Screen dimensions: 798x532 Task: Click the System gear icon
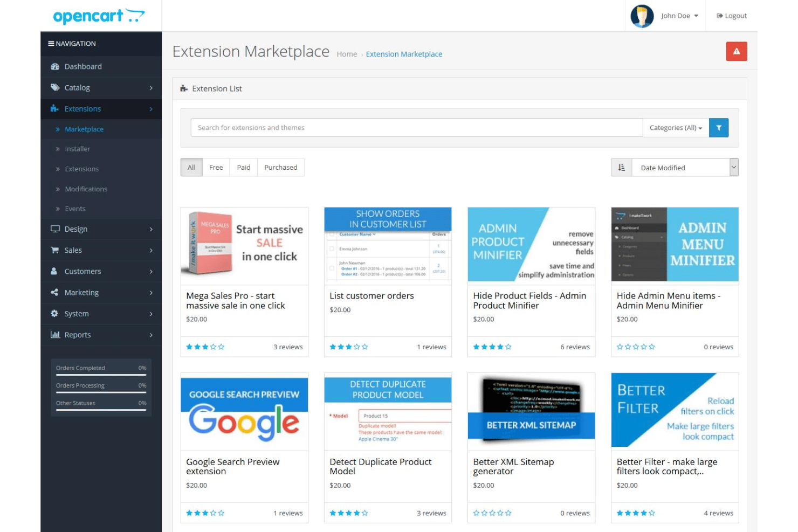[54, 314]
